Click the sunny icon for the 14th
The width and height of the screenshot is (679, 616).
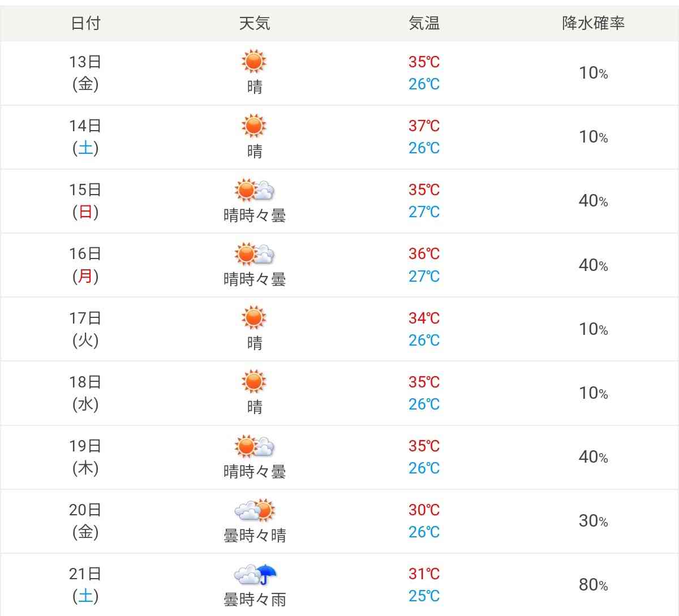[x=253, y=126]
